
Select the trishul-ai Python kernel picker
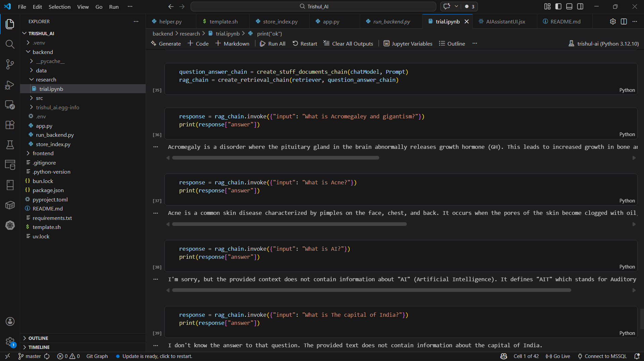(x=603, y=44)
